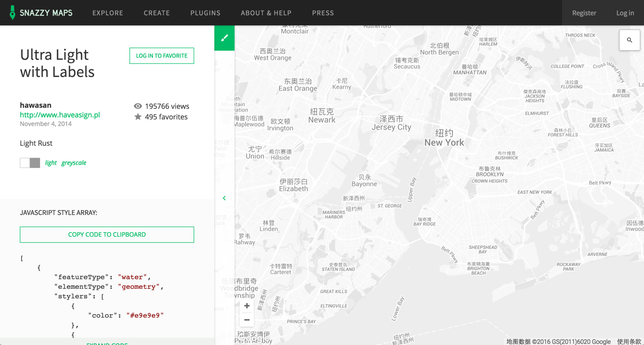644x345 pixels.
Task: Click the Ultra Light with Labels title
Action: pos(57,63)
